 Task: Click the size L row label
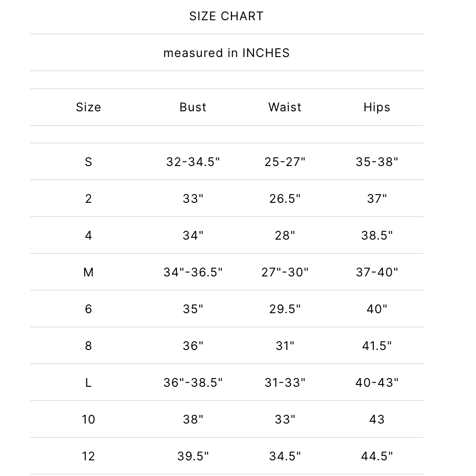pyautogui.click(x=88, y=383)
